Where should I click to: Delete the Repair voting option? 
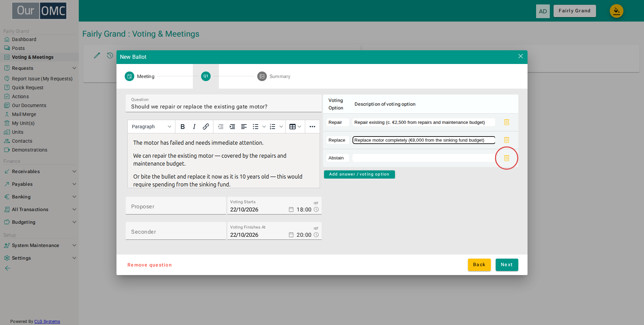507,122
